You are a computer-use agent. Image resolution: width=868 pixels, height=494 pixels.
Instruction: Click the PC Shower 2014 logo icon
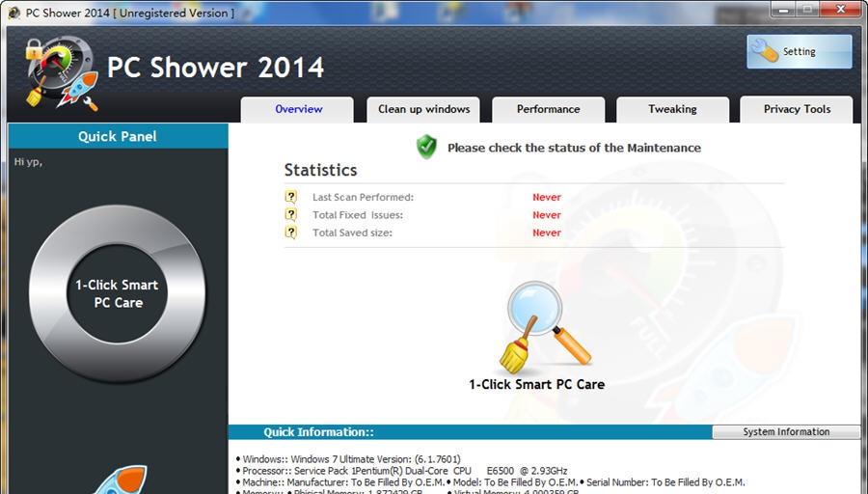61,72
